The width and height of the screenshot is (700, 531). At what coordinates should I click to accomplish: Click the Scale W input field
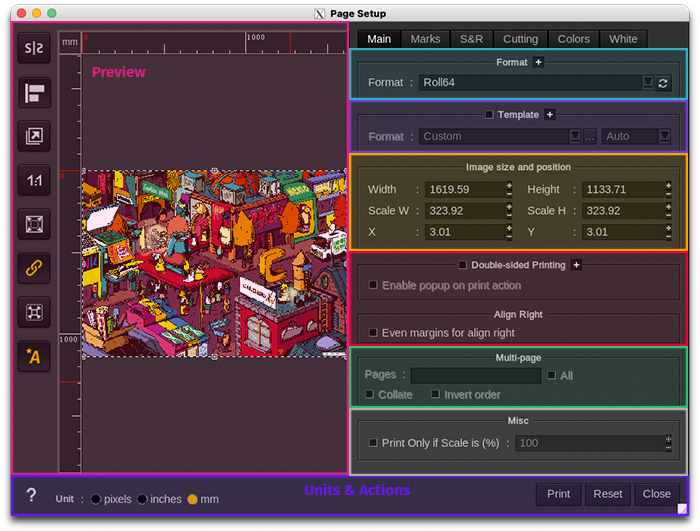click(465, 211)
